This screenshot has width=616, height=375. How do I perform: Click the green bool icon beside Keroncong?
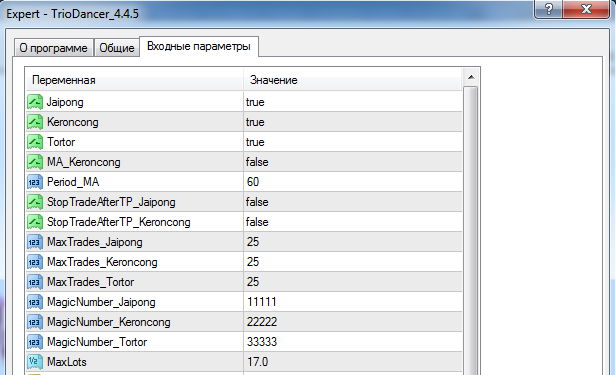pyautogui.click(x=35, y=122)
